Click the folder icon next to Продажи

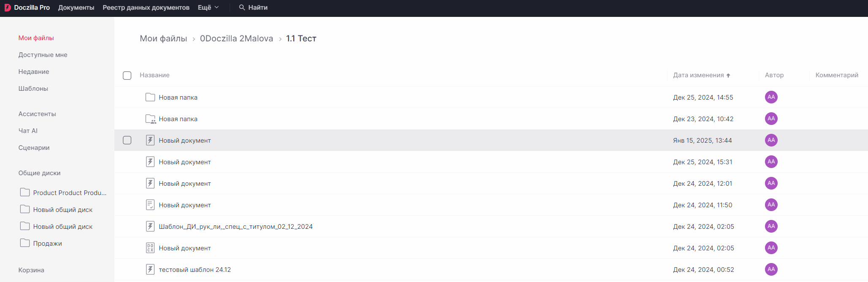[25, 243]
